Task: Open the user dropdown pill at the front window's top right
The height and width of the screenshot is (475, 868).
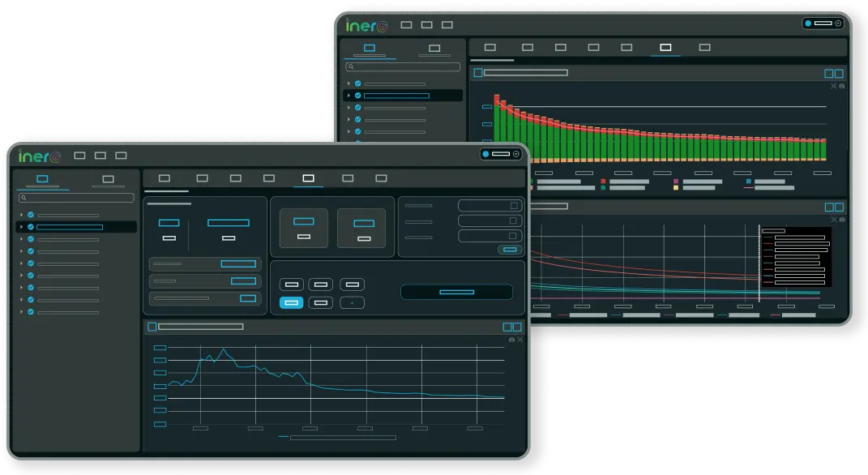Action: click(x=500, y=153)
